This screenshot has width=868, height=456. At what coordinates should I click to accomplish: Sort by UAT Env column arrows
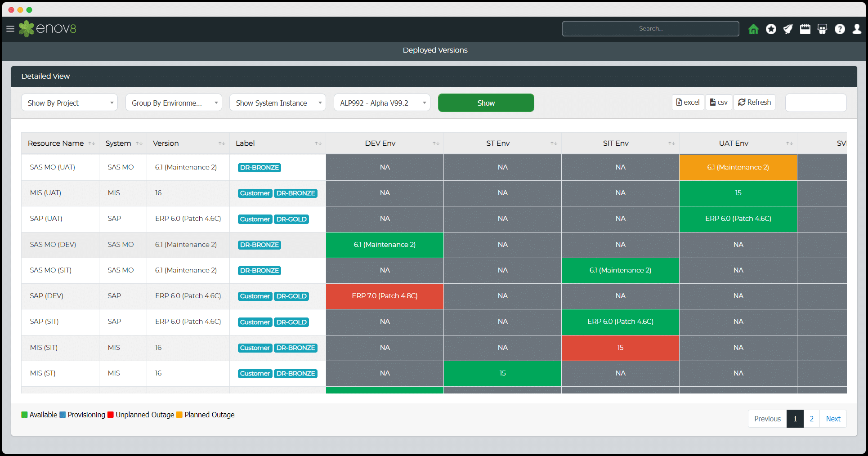tap(789, 143)
